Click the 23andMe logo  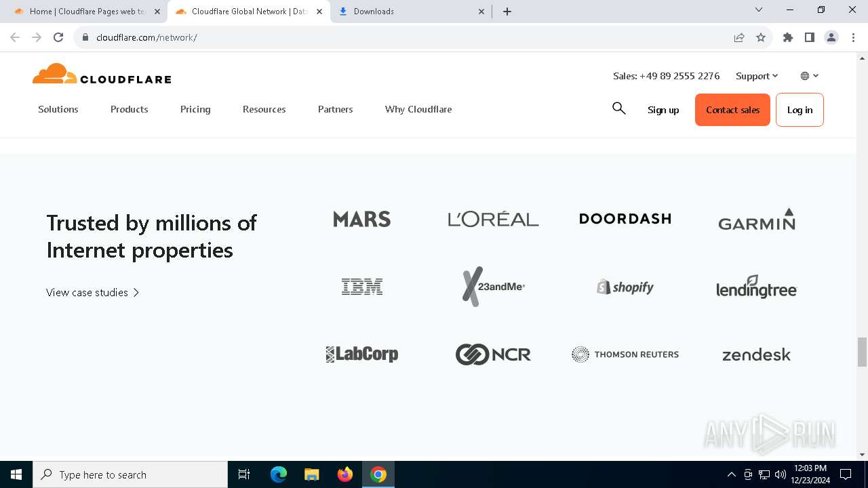coord(493,287)
